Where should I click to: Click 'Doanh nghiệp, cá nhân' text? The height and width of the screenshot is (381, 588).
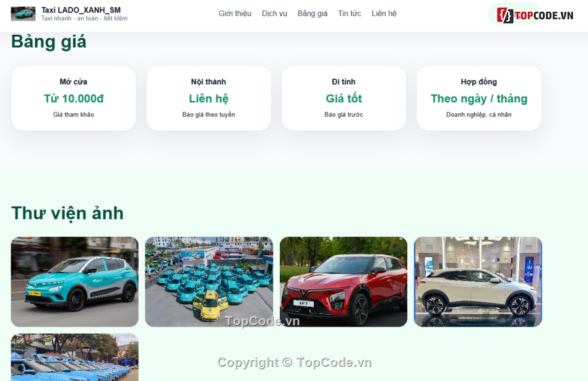pos(479,115)
